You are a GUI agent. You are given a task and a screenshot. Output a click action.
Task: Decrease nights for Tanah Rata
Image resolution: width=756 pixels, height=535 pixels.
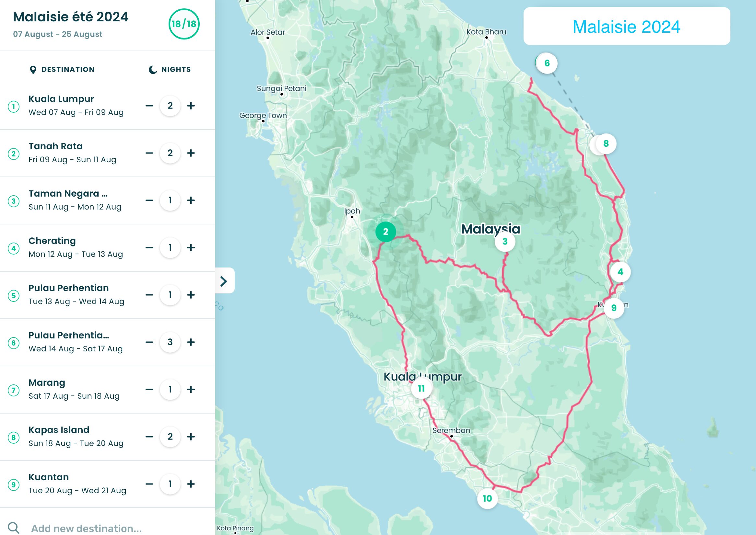click(149, 153)
